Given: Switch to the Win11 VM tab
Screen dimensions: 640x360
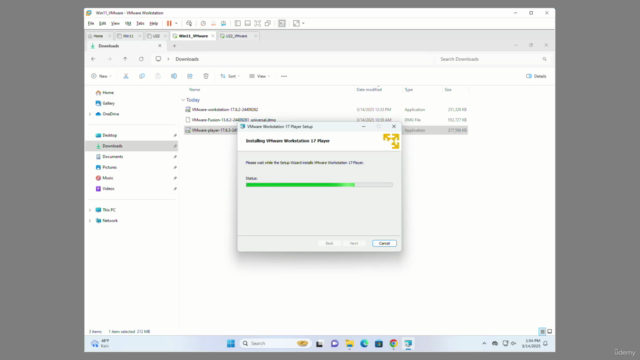Looking at the screenshot, I should [128, 36].
